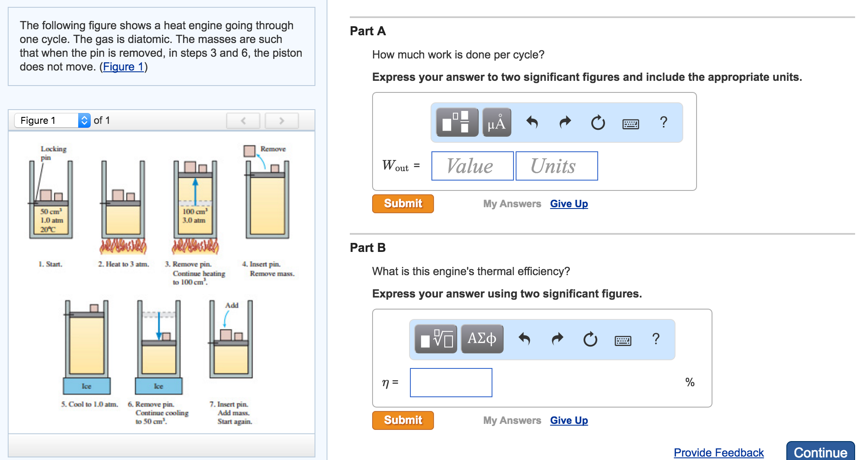This screenshot has height=460, width=868.
Task: Insert Greek letters with the ΑΣφ button
Action: (x=482, y=339)
